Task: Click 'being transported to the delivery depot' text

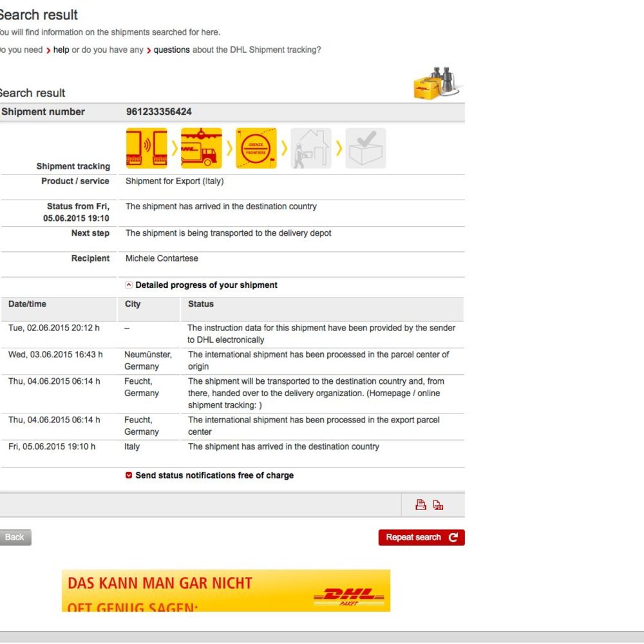Action: [x=259, y=233]
